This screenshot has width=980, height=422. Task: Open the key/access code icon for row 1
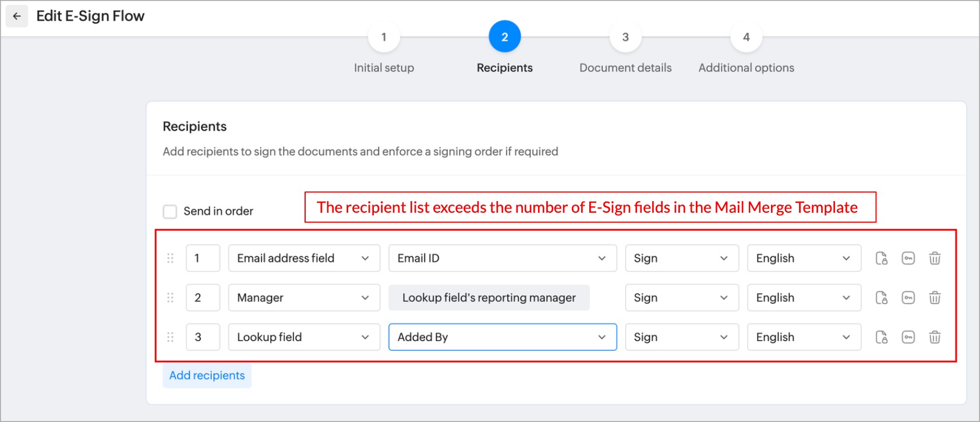(x=908, y=258)
